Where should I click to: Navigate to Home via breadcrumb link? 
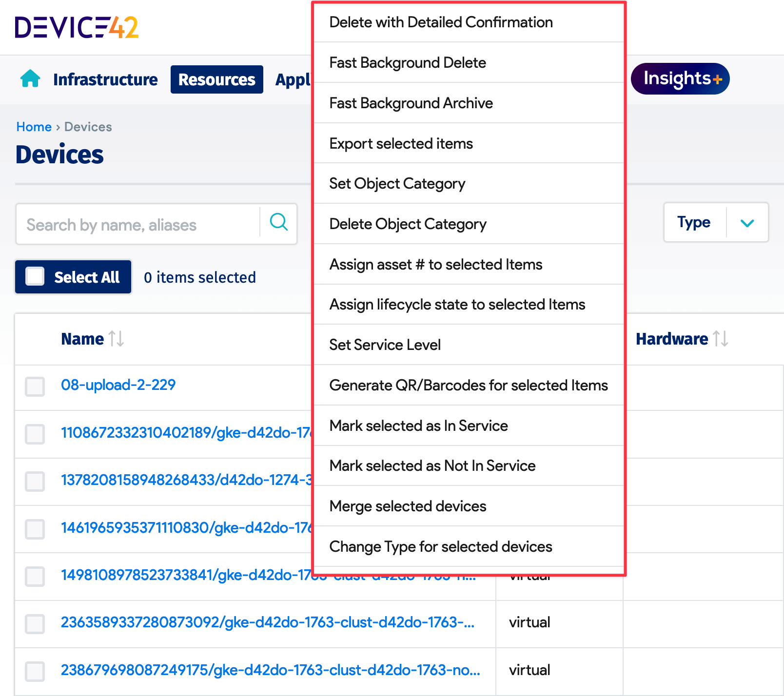34,127
